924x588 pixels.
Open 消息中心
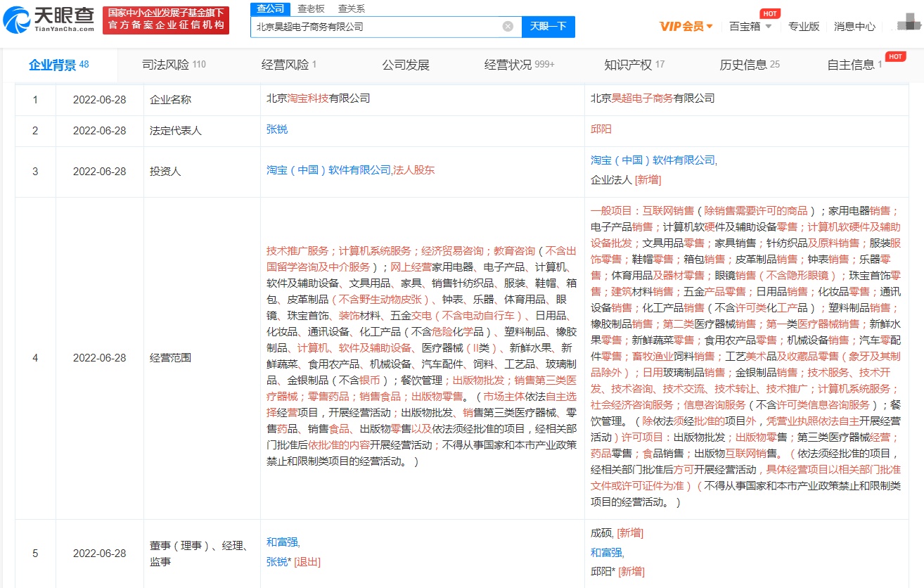click(854, 26)
